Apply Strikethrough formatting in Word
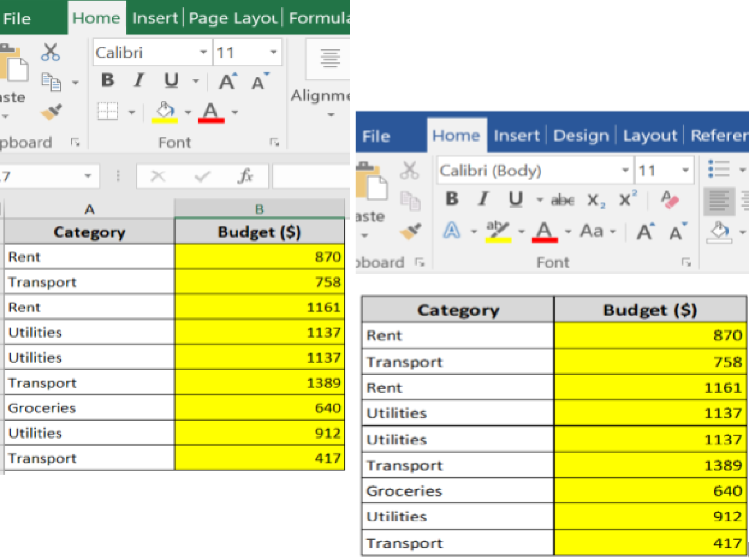This screenshot has height=560, width=749. coord(562,199)
